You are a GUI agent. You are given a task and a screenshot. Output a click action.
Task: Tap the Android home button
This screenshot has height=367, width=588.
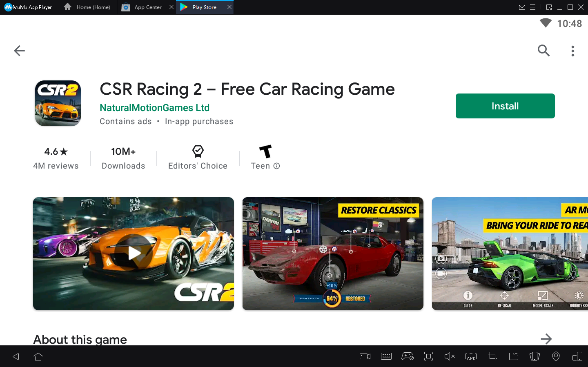click(x=38, y=356)
